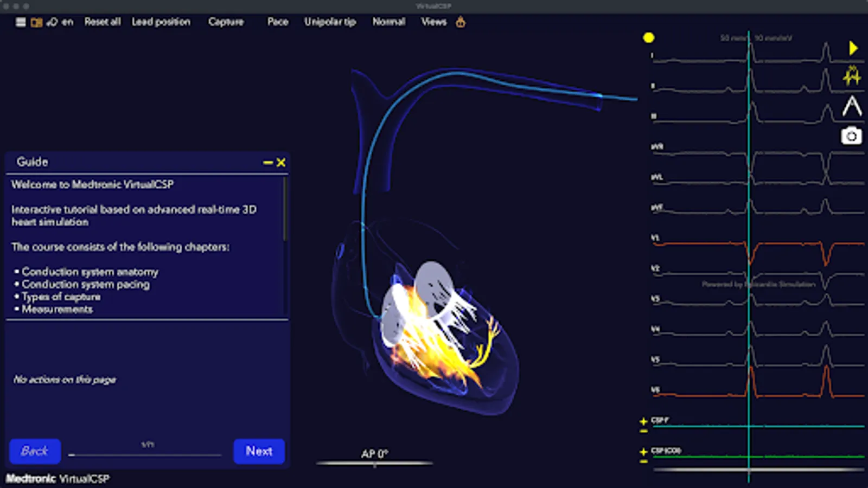Open the Capture menu

coord(226,22)
